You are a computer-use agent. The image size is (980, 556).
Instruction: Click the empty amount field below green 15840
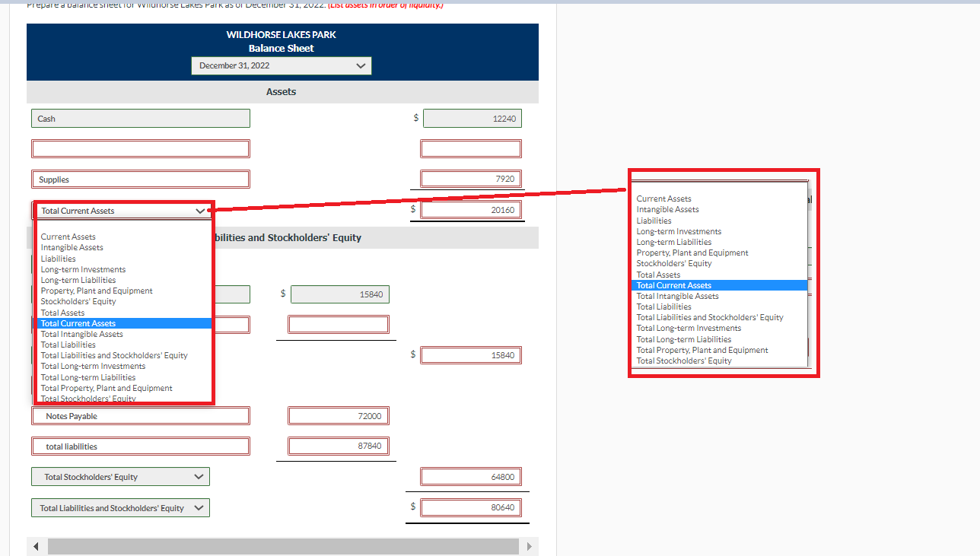(339, 325)
